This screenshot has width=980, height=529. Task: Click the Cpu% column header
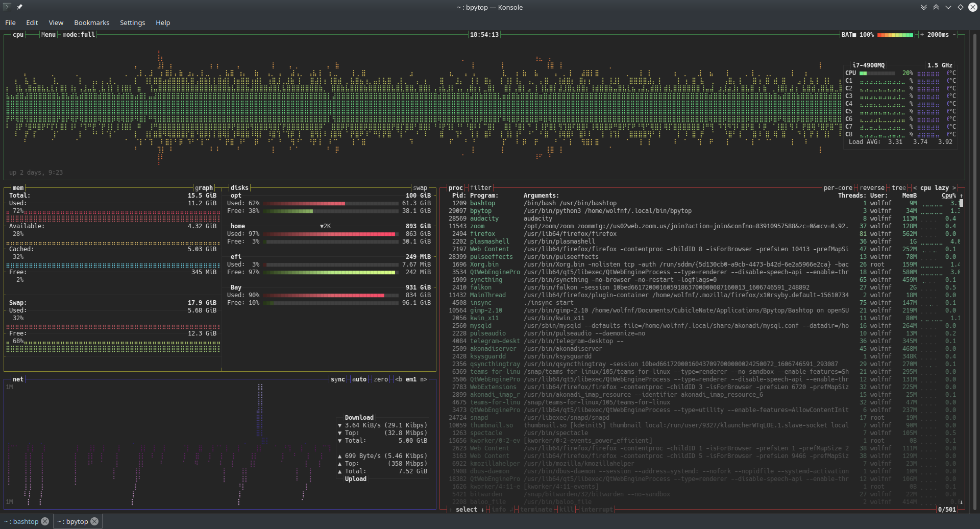click(x=949, y=196)
